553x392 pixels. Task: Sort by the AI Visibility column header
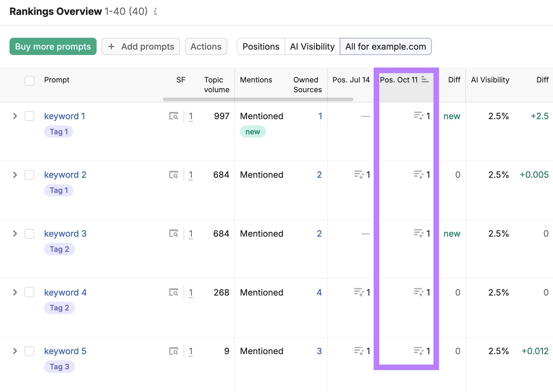pyautogui.click(x=490, y=80)
